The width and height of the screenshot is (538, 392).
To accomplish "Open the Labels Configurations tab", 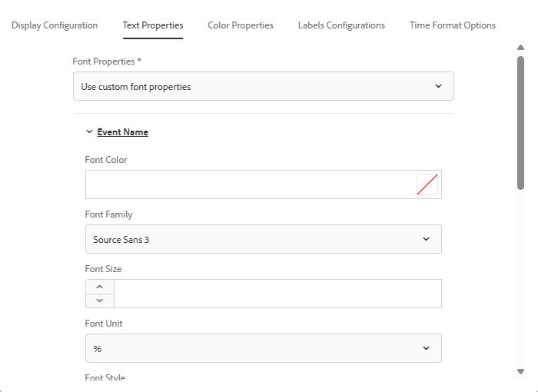I will point(341,25).
